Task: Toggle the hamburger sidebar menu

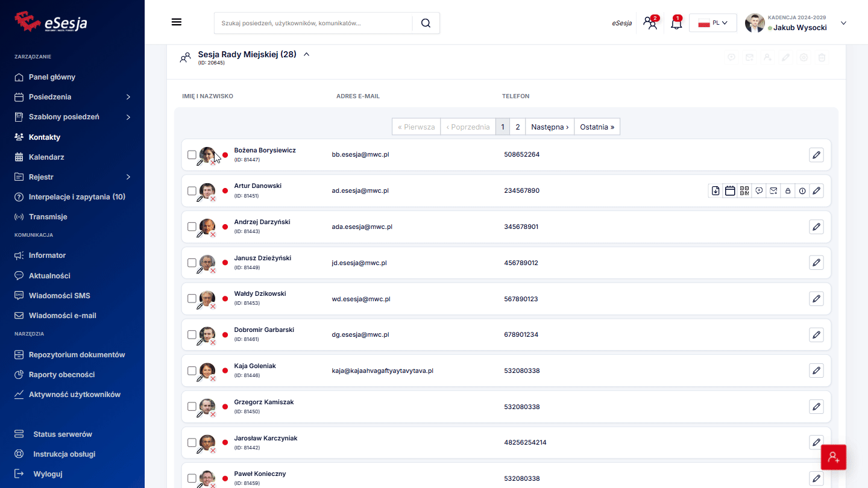Action: coord(177,22)
